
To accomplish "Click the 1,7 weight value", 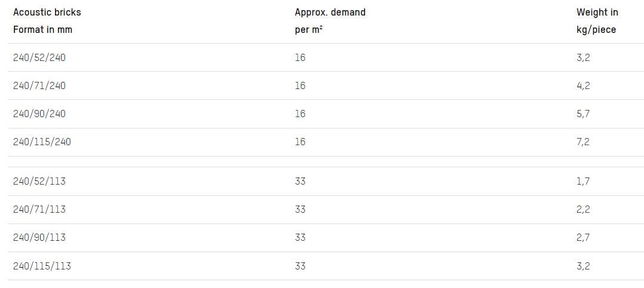I will [583, 181].
